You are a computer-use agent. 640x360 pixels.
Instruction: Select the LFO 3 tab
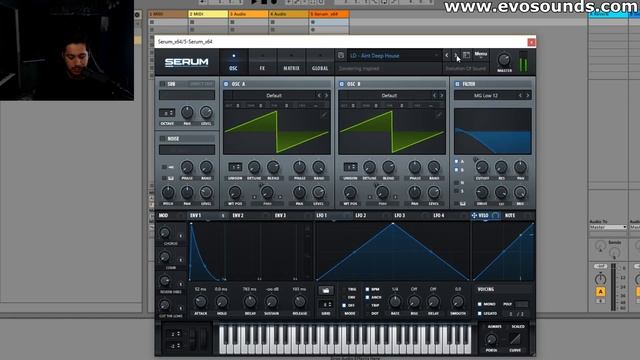coord(400,215)
